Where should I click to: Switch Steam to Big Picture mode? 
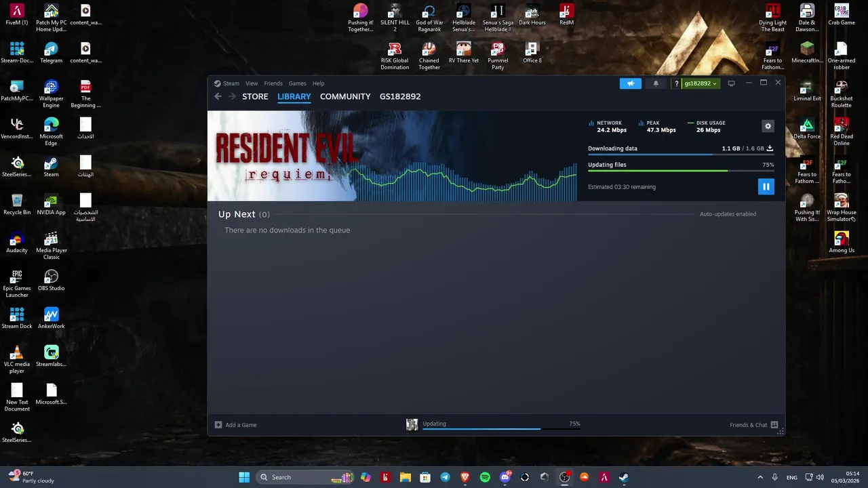pos(731,83)
